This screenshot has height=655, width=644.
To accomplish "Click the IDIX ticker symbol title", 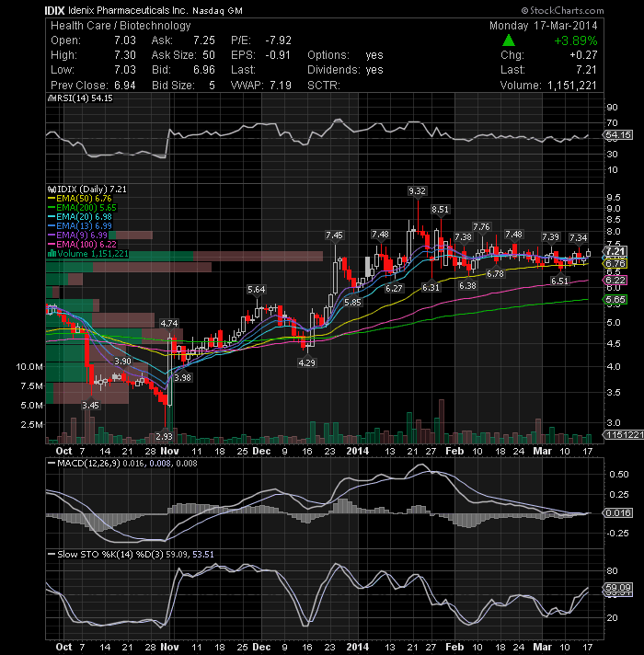I will click(x=54, y=10).
